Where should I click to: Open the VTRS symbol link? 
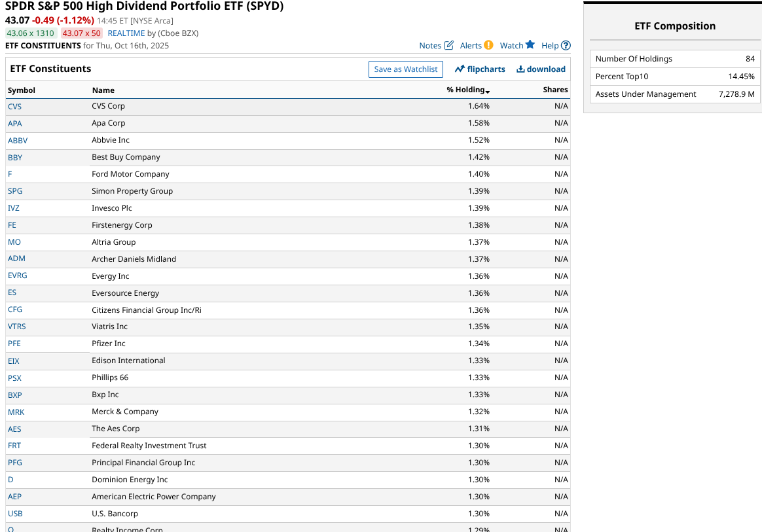click(x=17, y=327)
